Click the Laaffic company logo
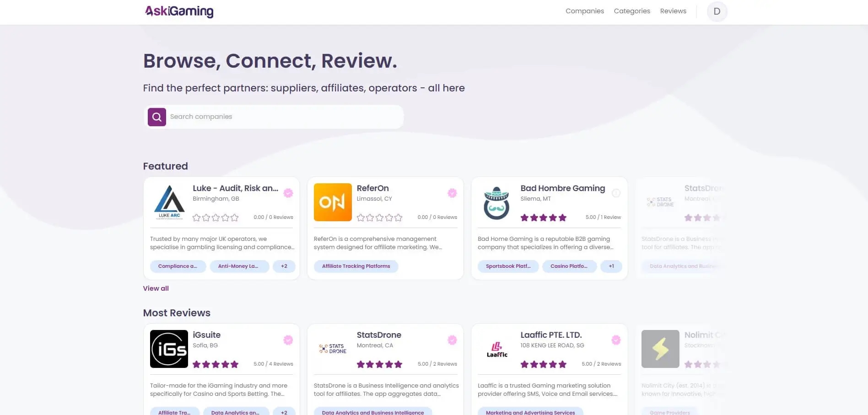The height and width of the screenshot is (415, 868). 496,349
